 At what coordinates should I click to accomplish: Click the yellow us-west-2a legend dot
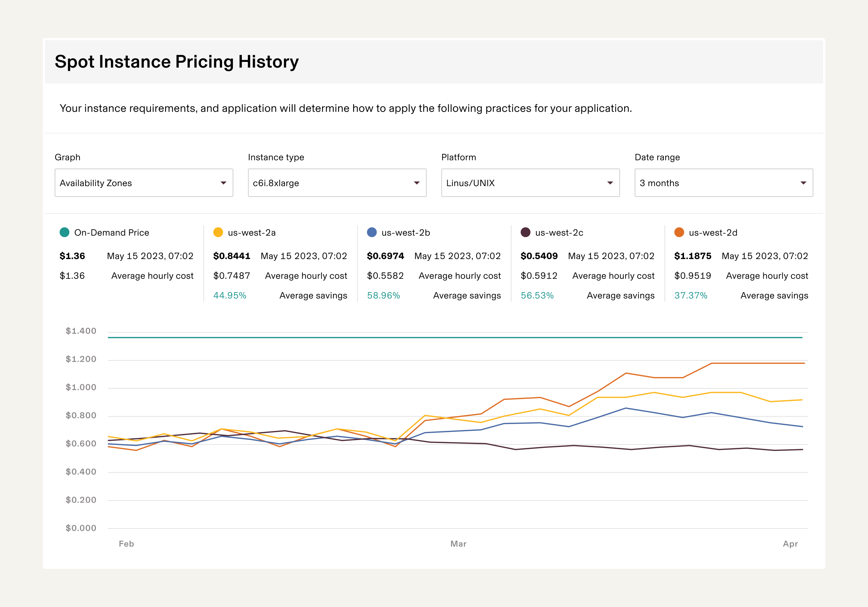click(x=218, y=232)
